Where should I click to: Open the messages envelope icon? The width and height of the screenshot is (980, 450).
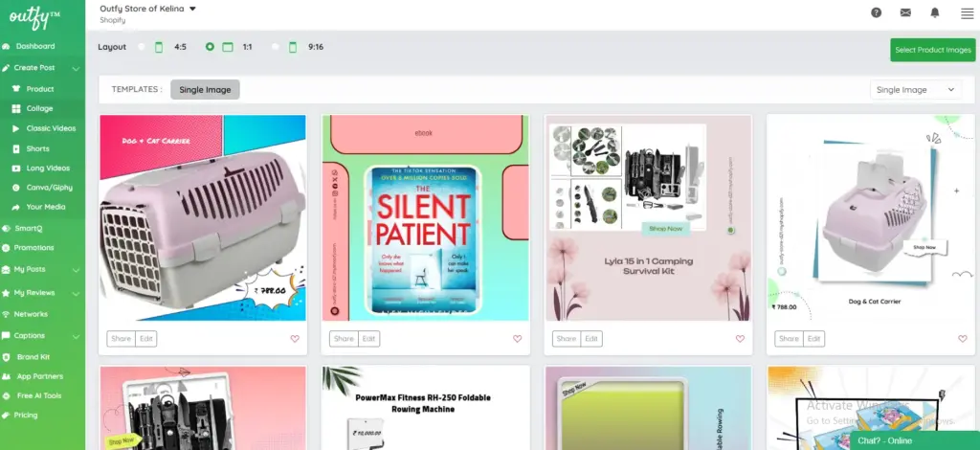905,12
